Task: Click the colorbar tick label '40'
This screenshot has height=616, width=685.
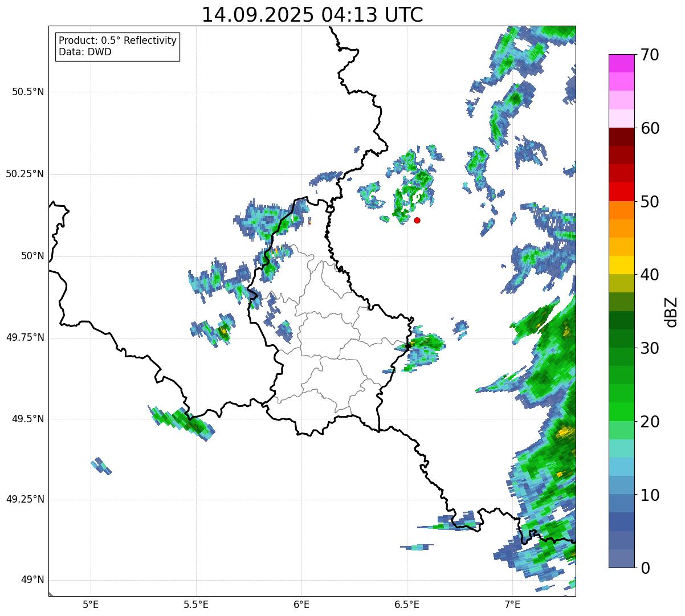Action: [x=650, y=275]
